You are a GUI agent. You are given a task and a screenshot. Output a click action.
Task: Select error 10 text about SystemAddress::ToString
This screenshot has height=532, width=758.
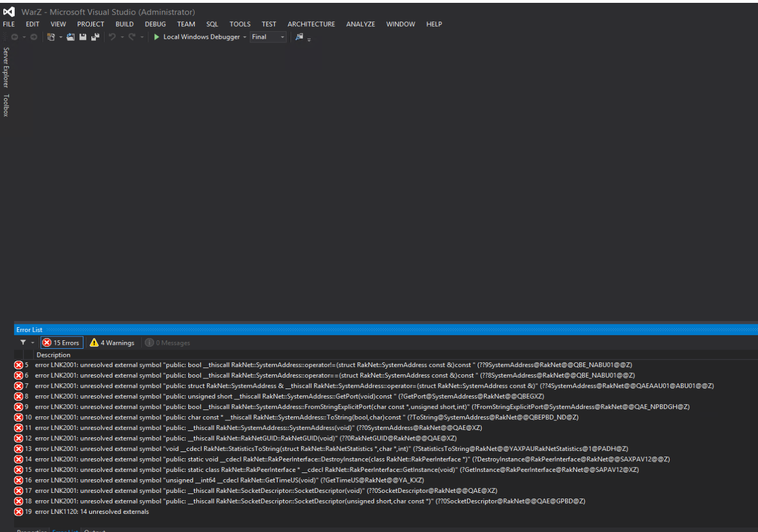click(306, 417)
